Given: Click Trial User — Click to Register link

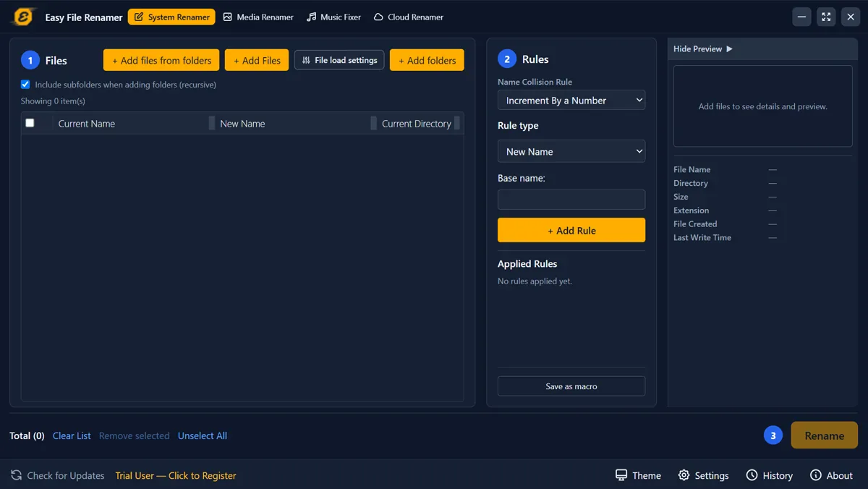Looking at the screenshot, I should pyautogui.click(x=176, y=475).
